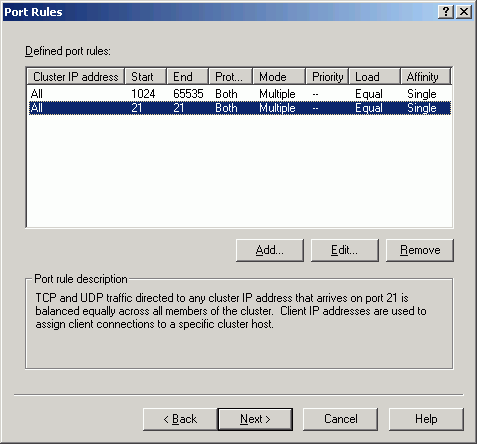Click the Prot... column header
This screenshot has width=477, height=444.
point(231,77)
